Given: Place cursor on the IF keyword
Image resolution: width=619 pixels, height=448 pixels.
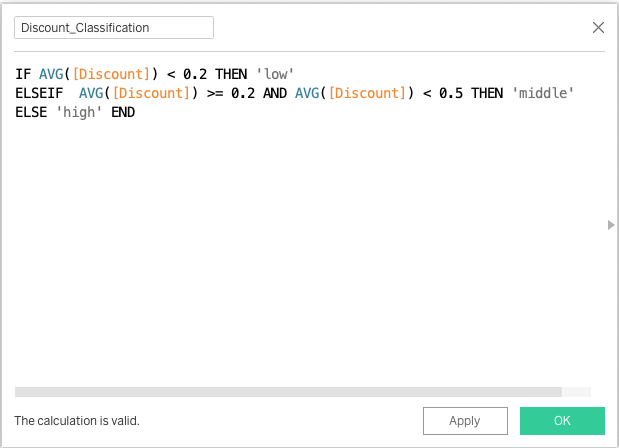Looking at the screenshot, I should point(23,74).
